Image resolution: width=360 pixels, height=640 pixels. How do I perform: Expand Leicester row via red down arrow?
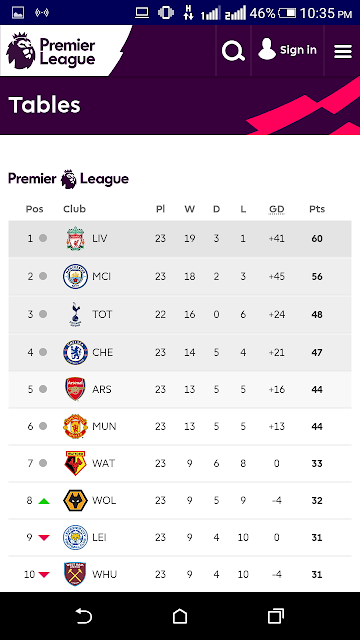pyautogui.click(x=44, y=538)
